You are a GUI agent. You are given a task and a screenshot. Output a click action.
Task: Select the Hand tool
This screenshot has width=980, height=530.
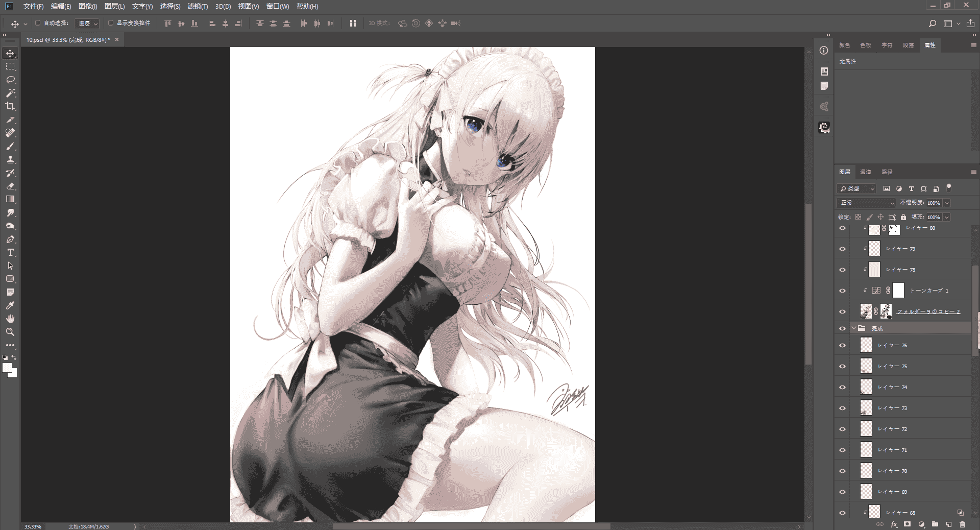(10, 319)
